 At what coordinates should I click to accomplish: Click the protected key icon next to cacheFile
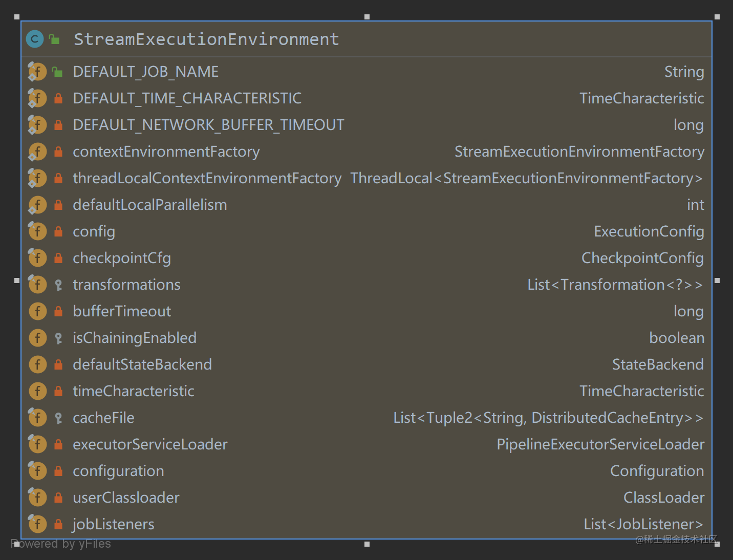pos(58,418)
